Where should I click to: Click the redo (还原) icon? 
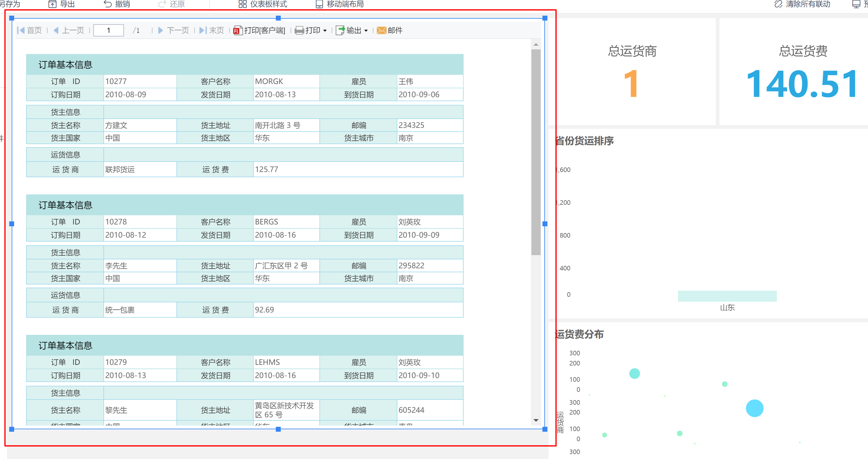point(162,4)
